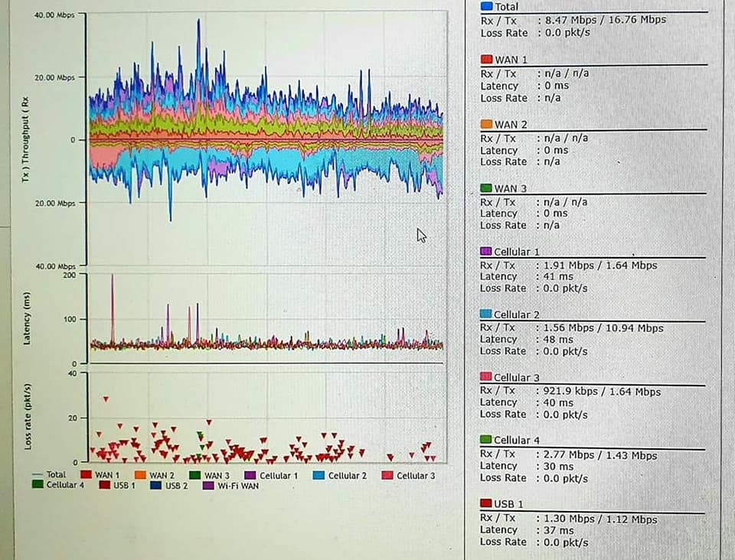The height and width of the screenshot is (560, 735).
Task: Click the green Cellular 4 swatch in stats panel
Action: (486, 440)
